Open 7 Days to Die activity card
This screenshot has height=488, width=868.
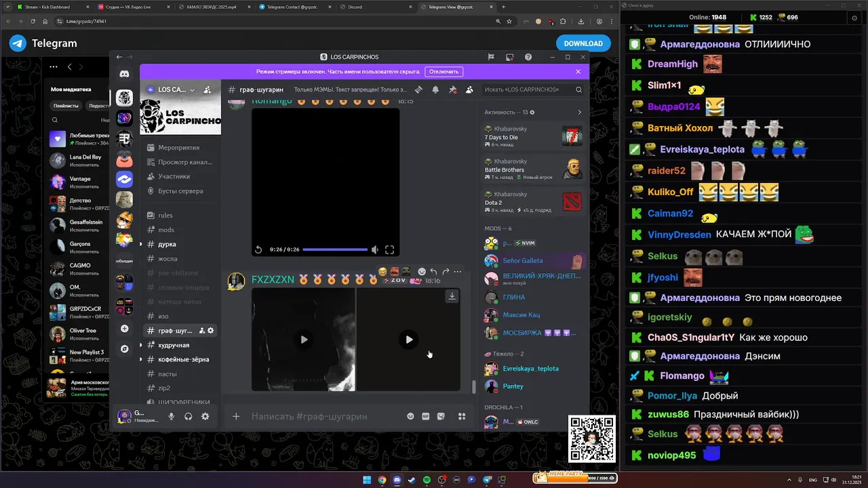pos(533,136)
